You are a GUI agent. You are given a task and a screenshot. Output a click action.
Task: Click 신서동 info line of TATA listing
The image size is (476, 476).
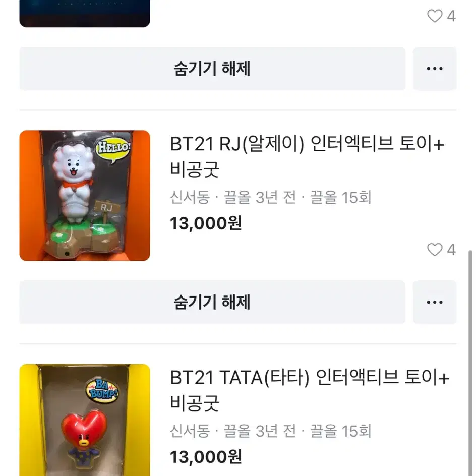point(270,431)
